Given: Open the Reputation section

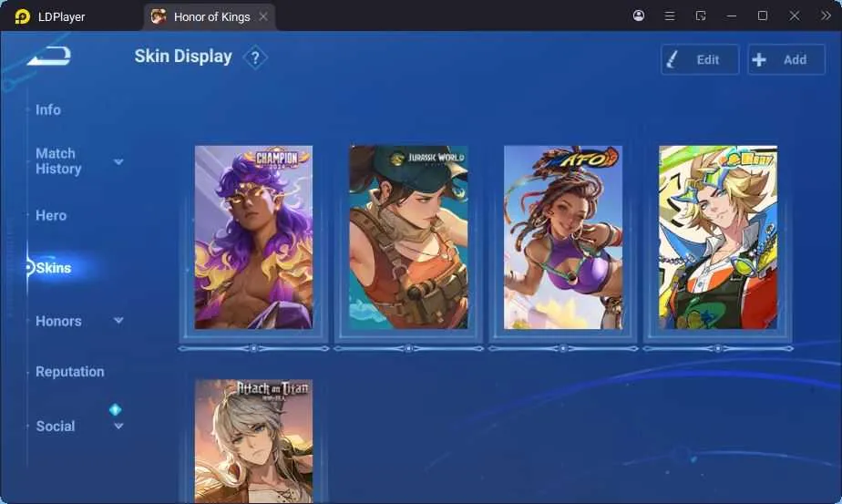Looking at the screenshot, I should click(x=70, y=372).
